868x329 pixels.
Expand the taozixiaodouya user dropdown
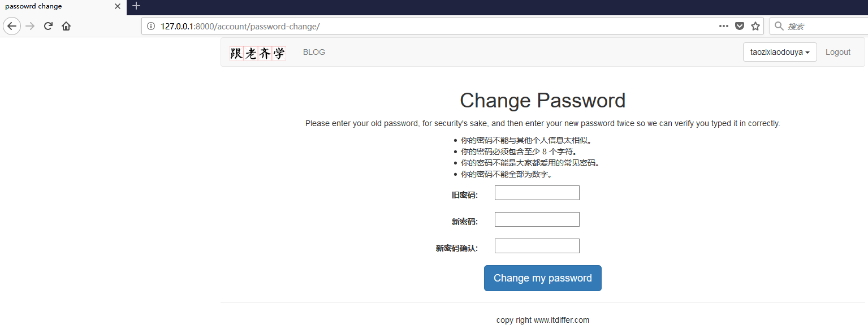pos(779,52)
